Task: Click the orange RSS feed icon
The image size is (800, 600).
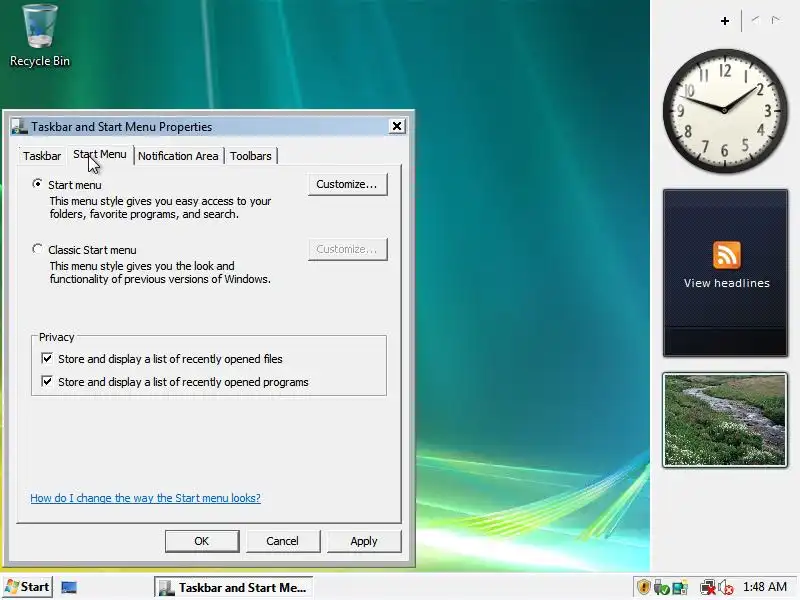Action: 727,255
